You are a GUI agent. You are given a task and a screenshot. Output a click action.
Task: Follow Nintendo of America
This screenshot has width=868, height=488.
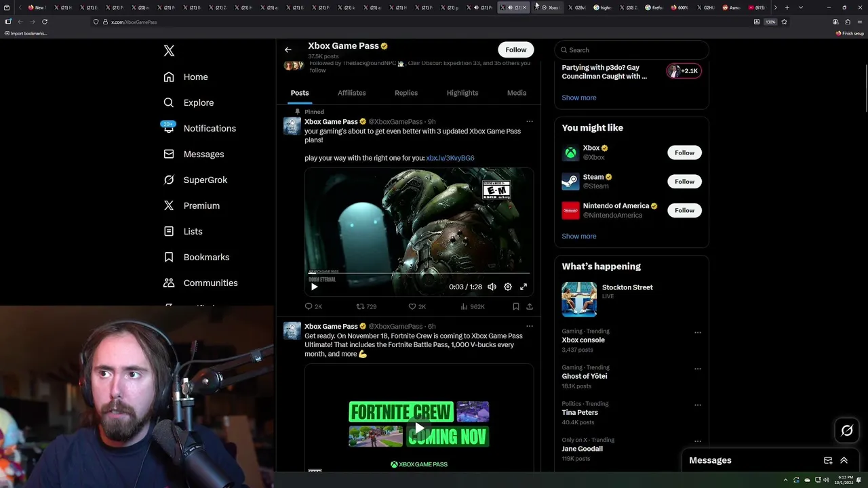click(x=684, y=210)
